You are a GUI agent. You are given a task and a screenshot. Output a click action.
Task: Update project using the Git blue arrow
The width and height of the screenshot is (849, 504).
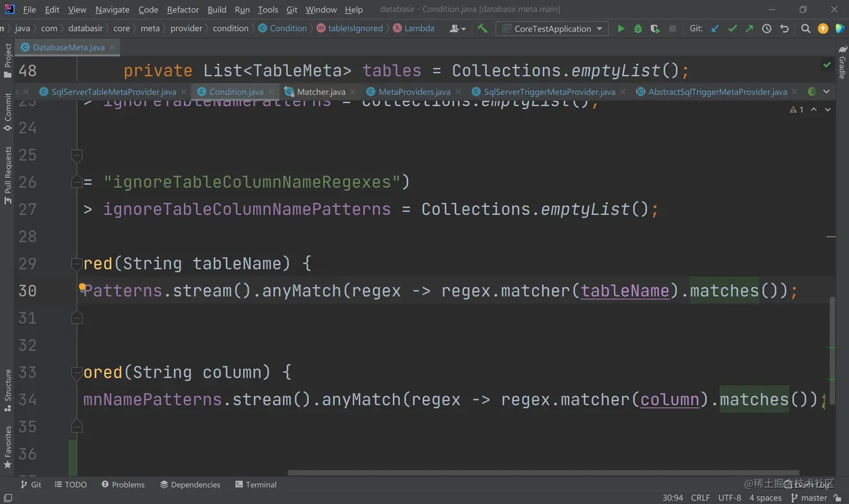pos(715,29)
